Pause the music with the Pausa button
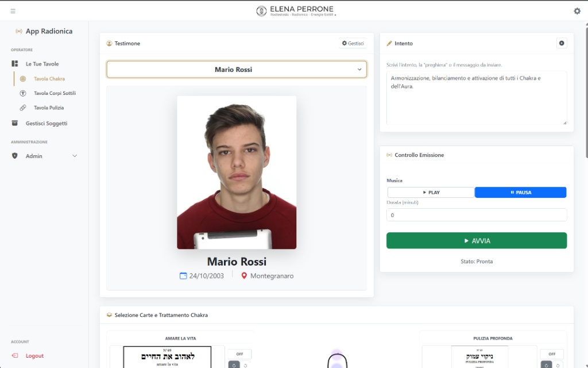The width and height of the screenshot is (588, 368). [x=520, y=193]
